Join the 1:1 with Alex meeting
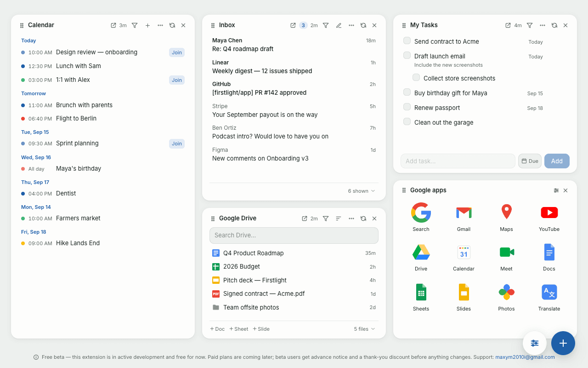The image size is (588, 368). coord(177,80)
